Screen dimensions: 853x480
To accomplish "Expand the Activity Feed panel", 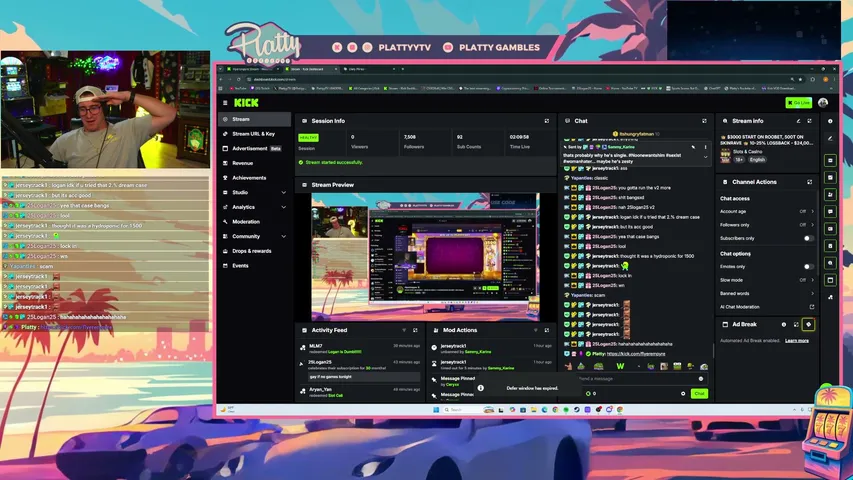I will coord(415,330).
